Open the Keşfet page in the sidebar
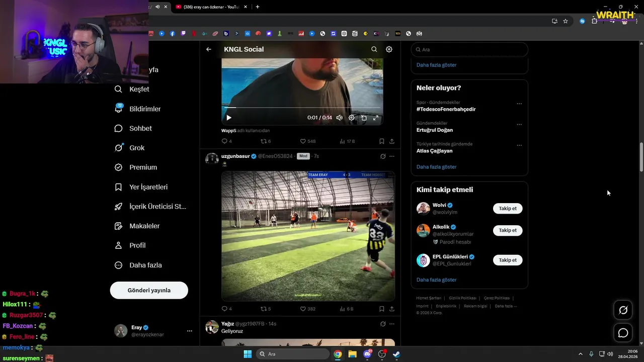The width and height of the screenshot is (644, 362). (x=132, y=89)
